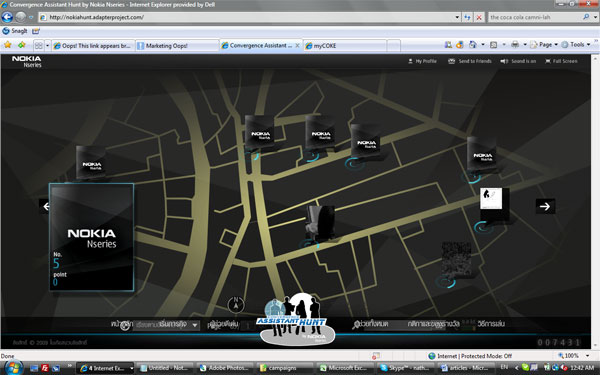Click the Show Desktop quick launch icon
Image resolution: width=600 pixels, height=375 pixels.
34,368
